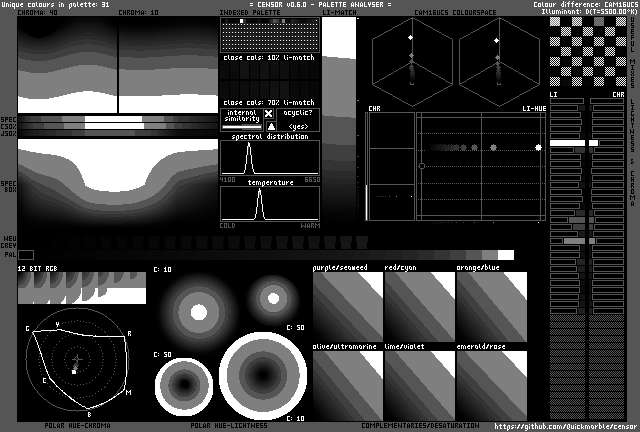Image resolution: width=640 pixels, height=432 pixels.
Task: Open the emerald/rose complementaries panel
Action: click(492, 385)
